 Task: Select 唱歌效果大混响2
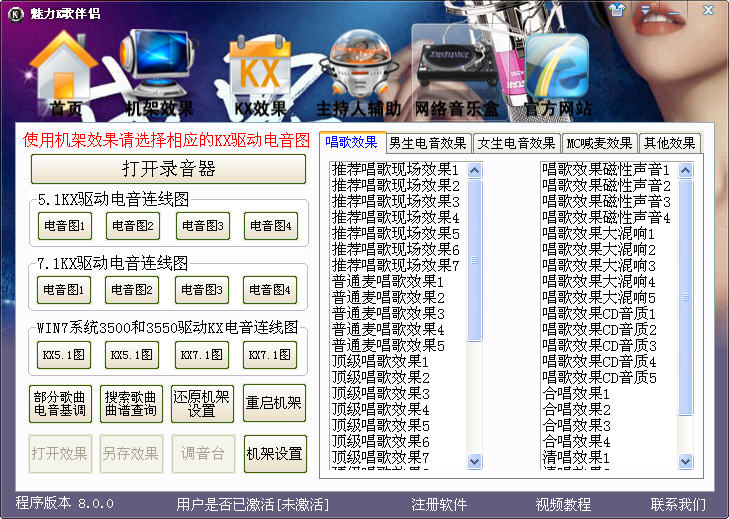coord(599,249)
